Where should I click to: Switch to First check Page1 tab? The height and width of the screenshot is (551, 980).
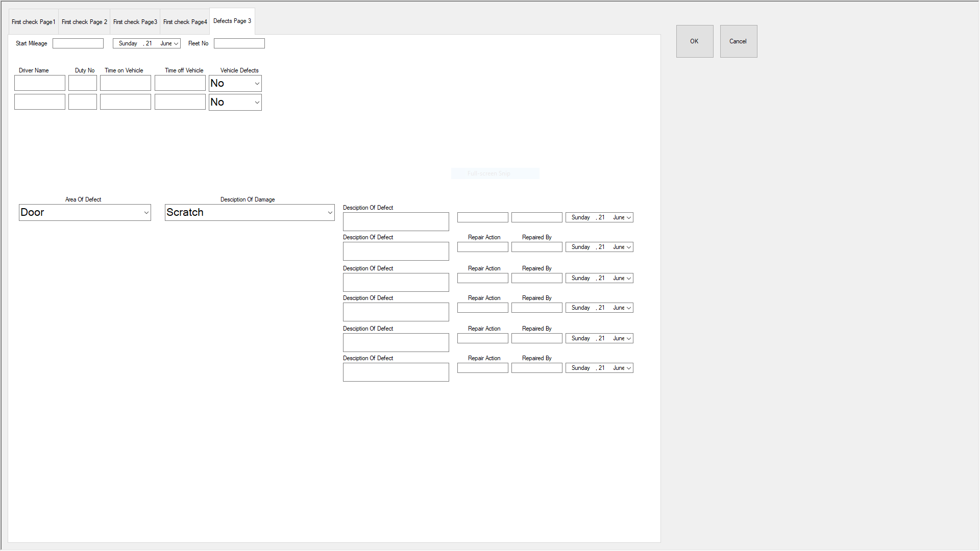34,22
